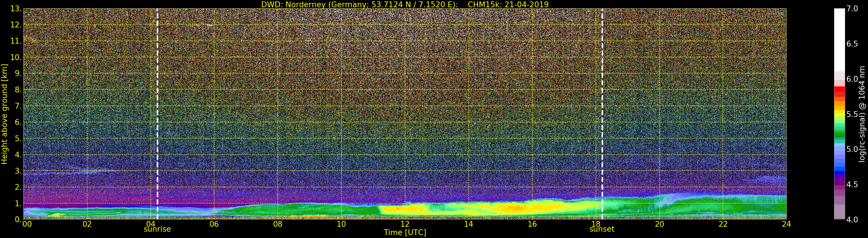
Task: Click the 'Time [UTC]' axis label
Action: [405, 233]
